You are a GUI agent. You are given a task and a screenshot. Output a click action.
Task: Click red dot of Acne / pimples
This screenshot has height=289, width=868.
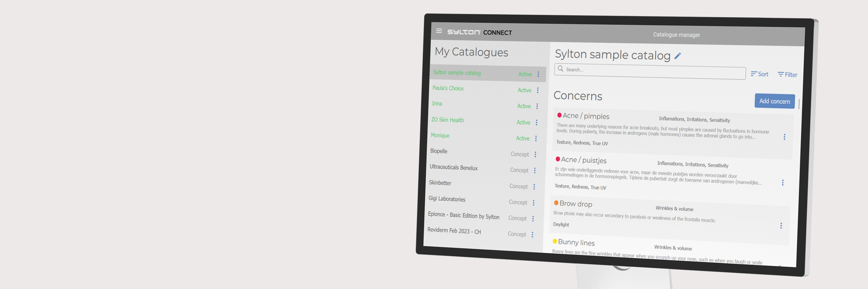click(x=559, y=115)
